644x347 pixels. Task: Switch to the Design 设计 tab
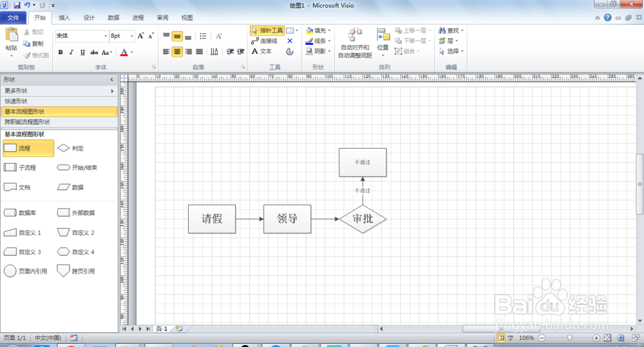(x=89, y=17)
